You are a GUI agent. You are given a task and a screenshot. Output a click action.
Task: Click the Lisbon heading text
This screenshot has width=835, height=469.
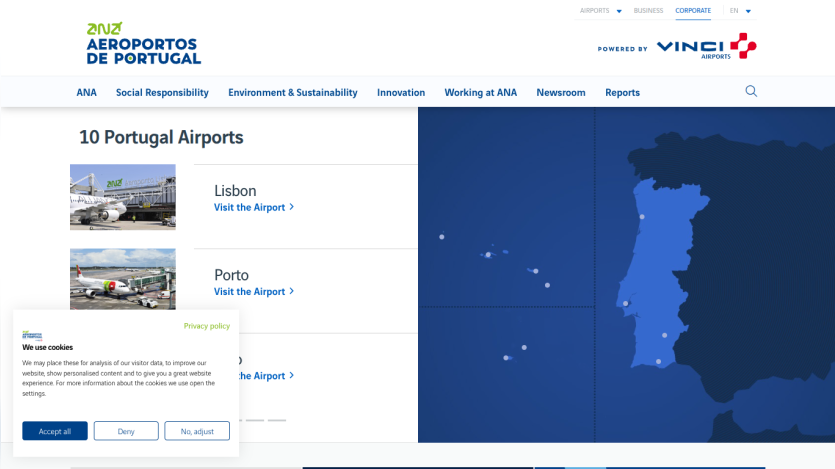click(235, 191)
